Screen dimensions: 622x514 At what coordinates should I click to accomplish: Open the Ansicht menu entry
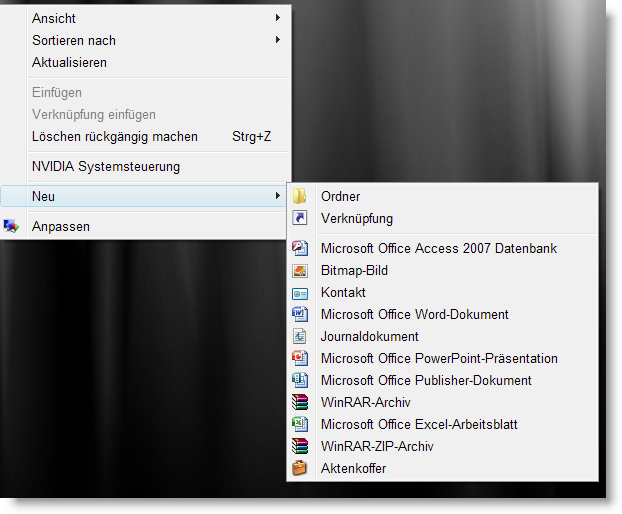pyautogui.click(x=146, y=18)
